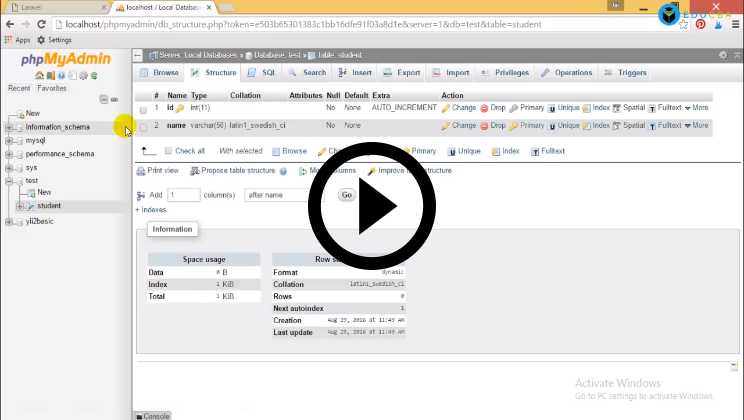Click the Pinterest extension icon in Chrome
Viewport: 744px width, 420px height.
click(x=701, y=24)
